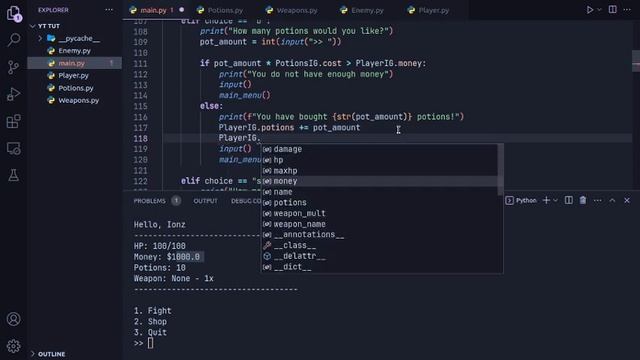This screenshot has width=640, height=360.
Task: Open Player.py from the explorer
Action: coord(74,76)
